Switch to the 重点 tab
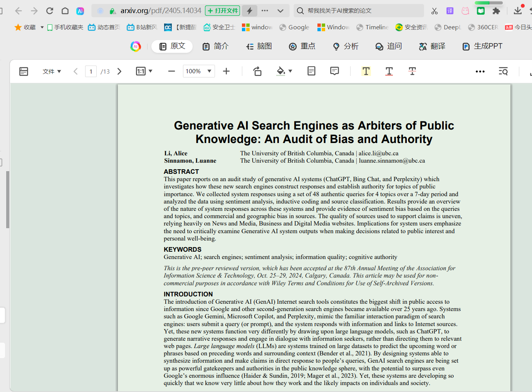The width and height of the screenshot is (532, 392). 302,46
